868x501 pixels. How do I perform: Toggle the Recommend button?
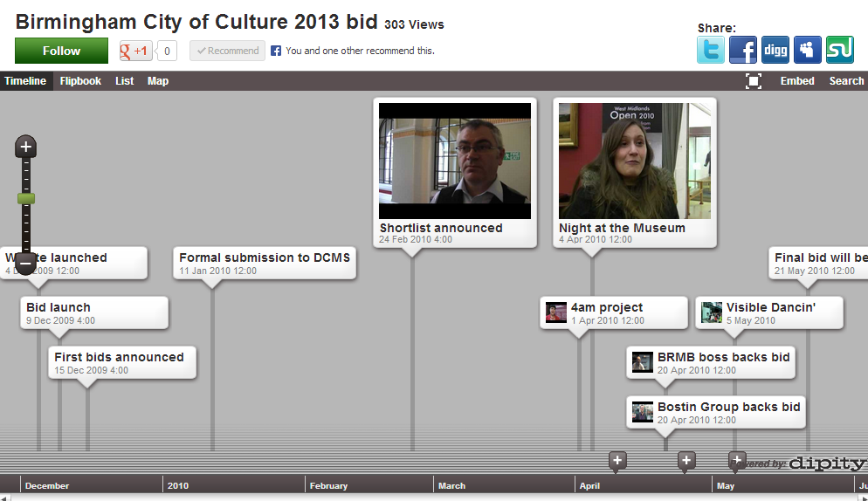point(227,51)
